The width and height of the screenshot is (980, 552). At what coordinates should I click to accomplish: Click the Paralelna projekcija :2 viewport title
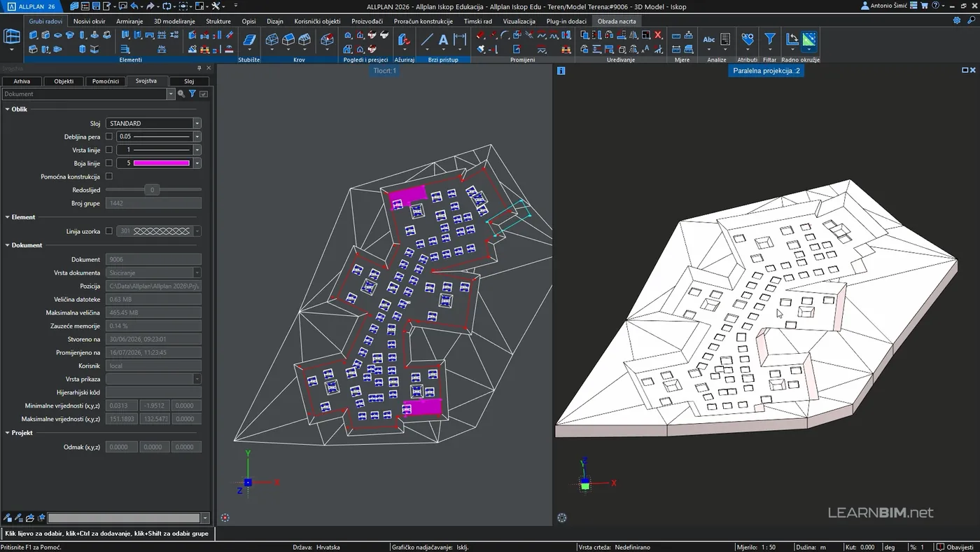[x=766, y=71]
